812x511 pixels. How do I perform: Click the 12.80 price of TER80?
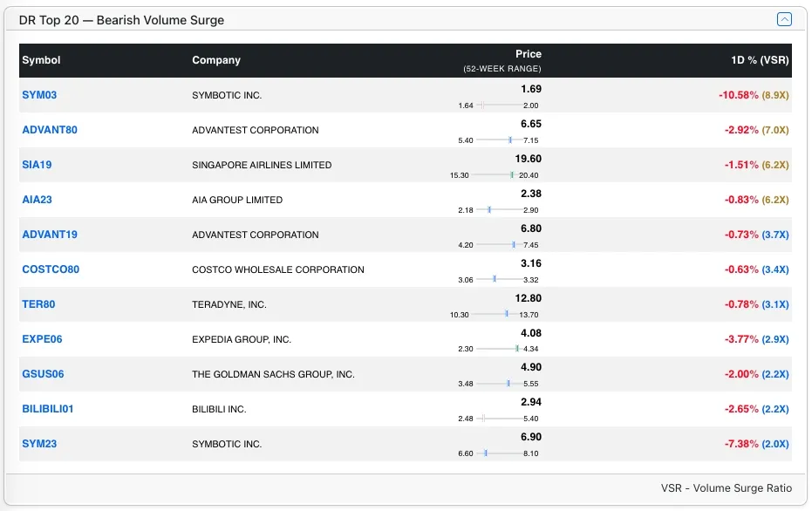click(529, 298)
